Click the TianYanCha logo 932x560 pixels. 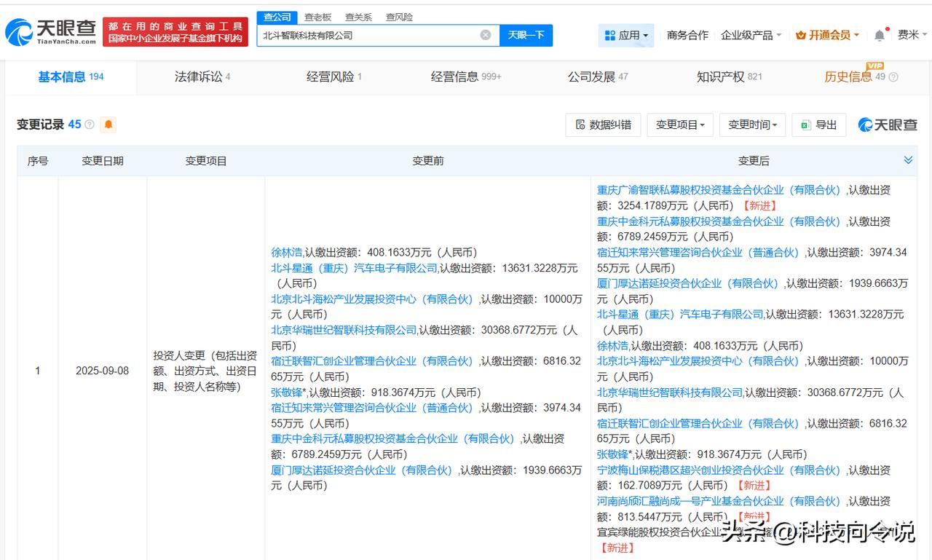pyautogui.click(x=51, y=31)
